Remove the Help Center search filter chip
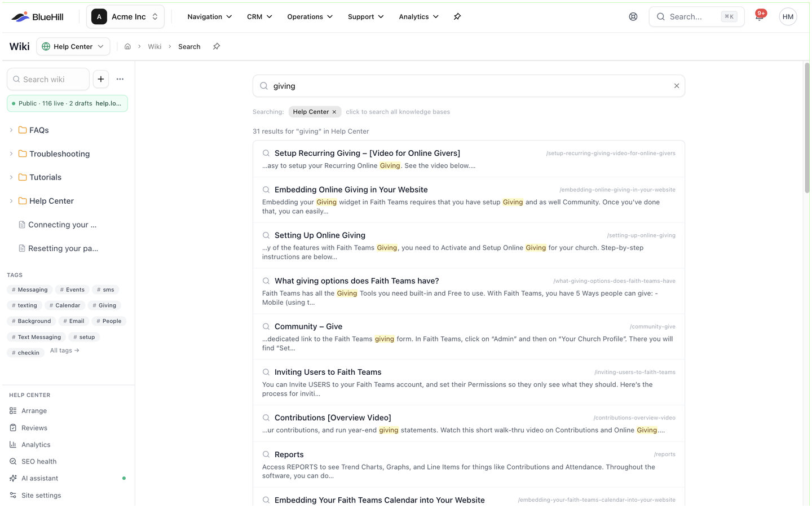Screen dimensions: 812x508 [334, 112]
